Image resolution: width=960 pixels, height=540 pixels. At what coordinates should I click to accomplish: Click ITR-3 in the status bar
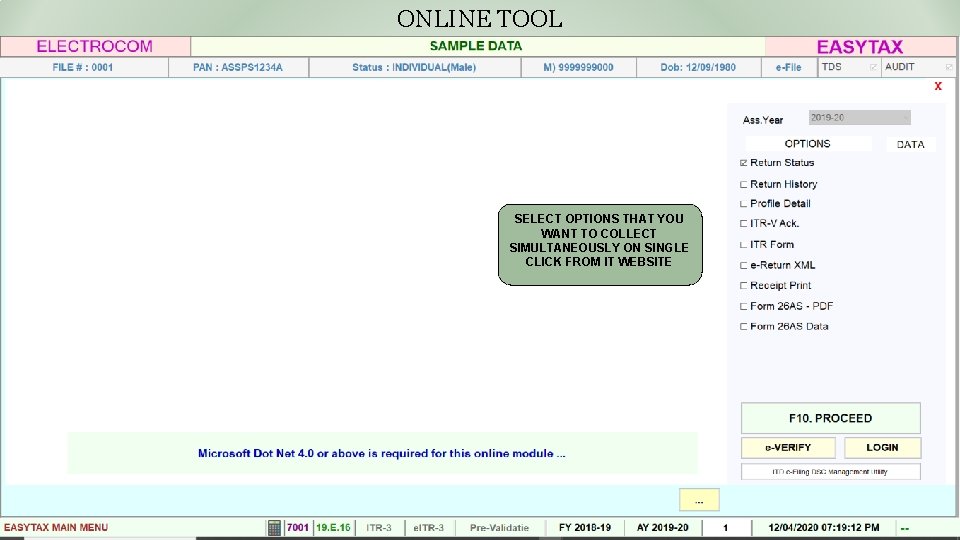pos(378,528)
